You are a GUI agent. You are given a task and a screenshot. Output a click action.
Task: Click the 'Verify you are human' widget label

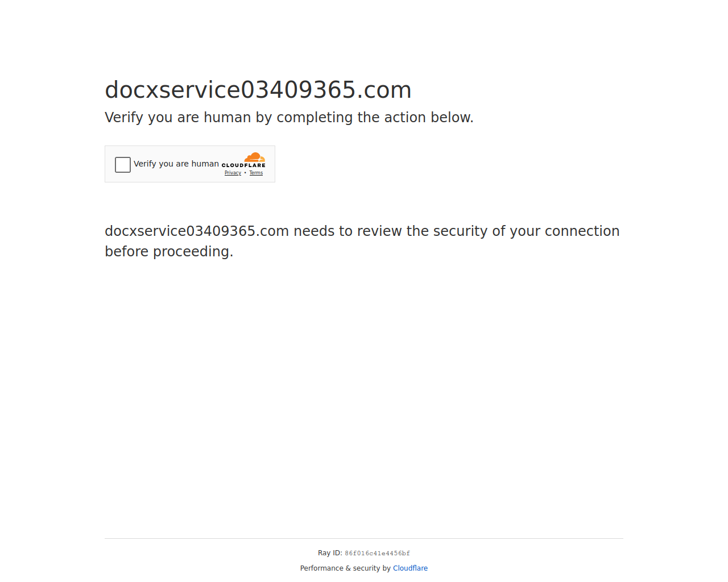tap(176, 164)
